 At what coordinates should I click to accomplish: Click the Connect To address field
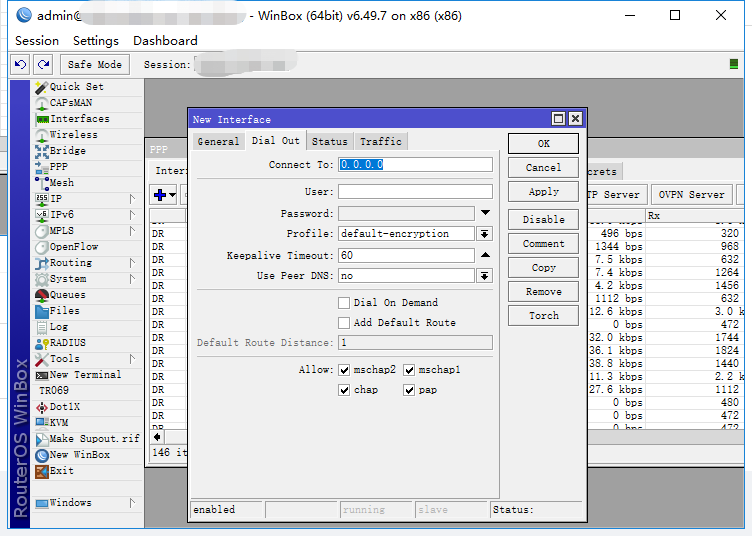click(x=414, y=165)
